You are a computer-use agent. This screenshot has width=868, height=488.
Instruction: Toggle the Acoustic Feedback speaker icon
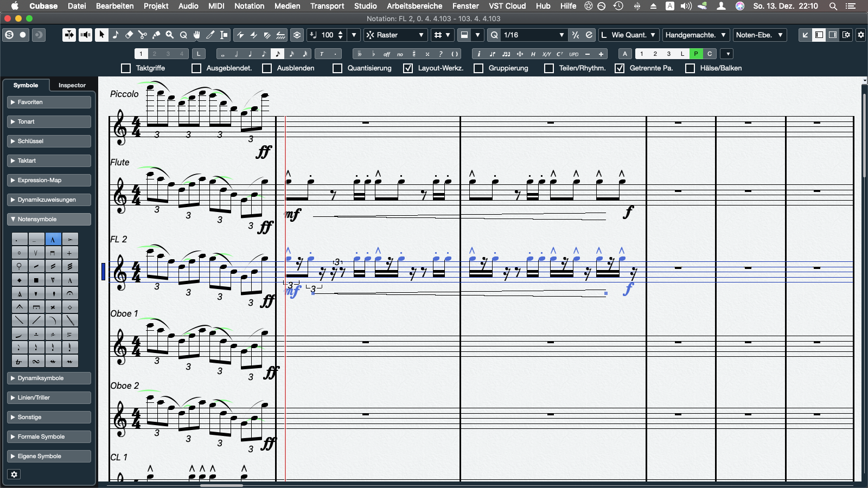coord(85,35)
